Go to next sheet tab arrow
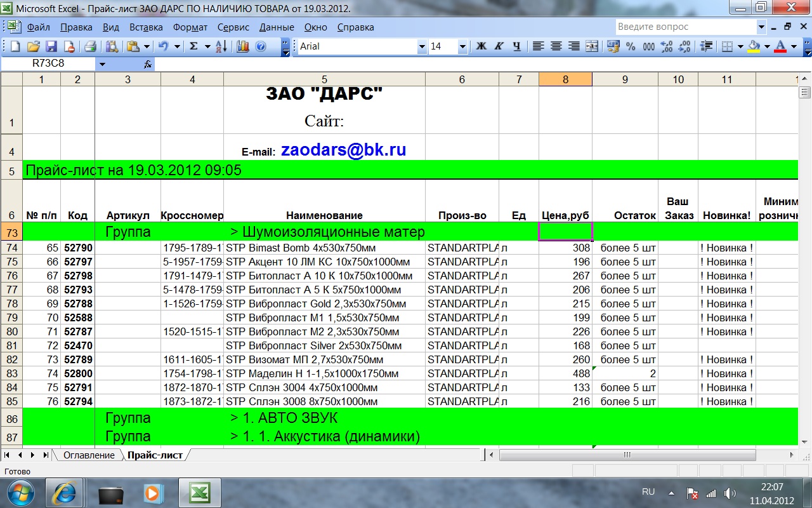Viewport: 812px width, 508px height. click(x=32, y=455)
